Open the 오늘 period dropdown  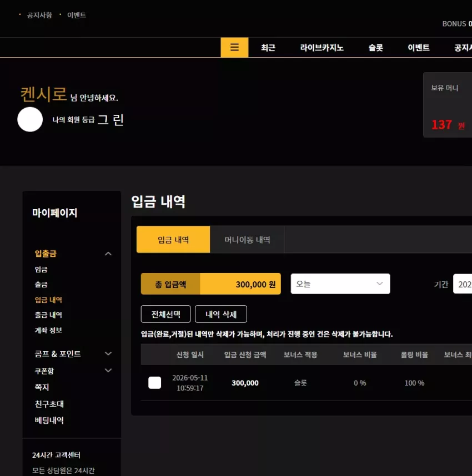[x=340, y=284]
